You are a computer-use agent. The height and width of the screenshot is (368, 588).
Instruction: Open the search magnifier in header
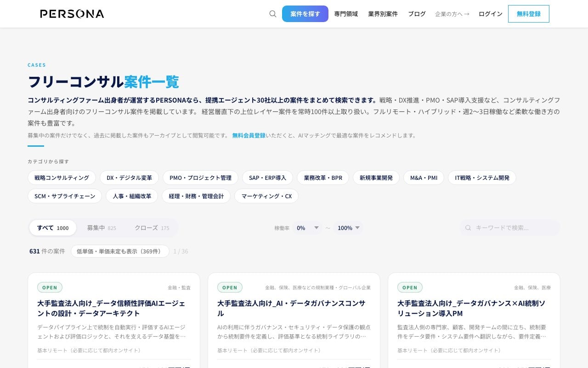(x=273, y=14)
